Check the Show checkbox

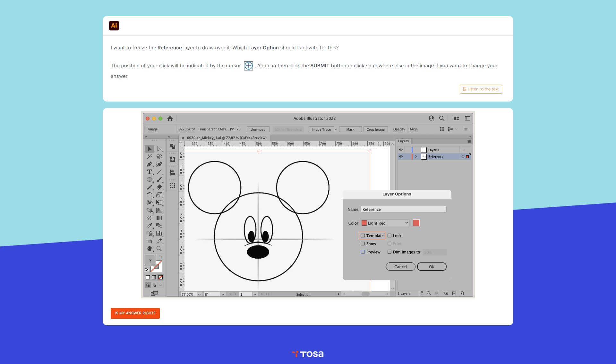[363, 244]
